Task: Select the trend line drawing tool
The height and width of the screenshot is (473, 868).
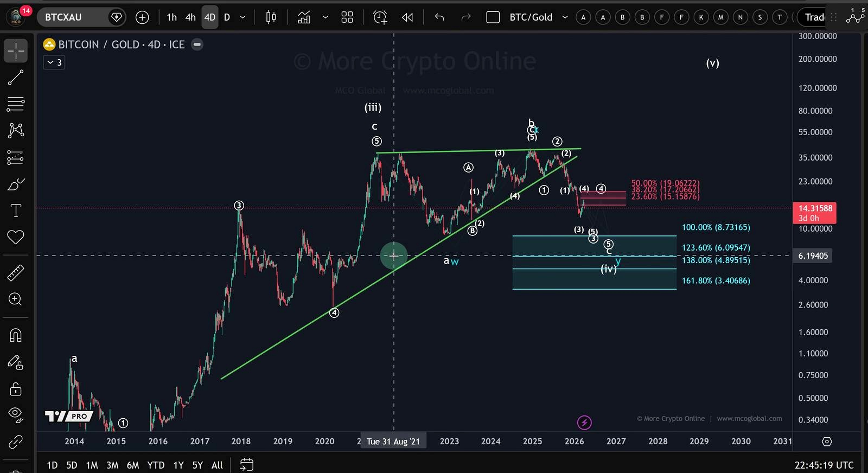Action: pos(16,78)
